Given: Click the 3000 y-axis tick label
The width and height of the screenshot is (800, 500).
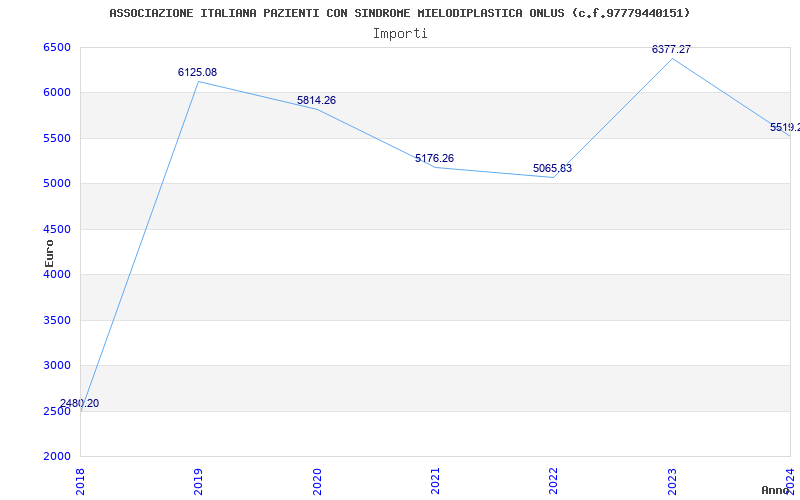Looking at the screenshot, I should pos(57,365).
